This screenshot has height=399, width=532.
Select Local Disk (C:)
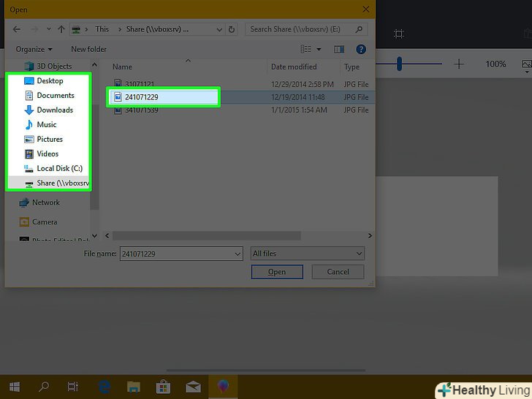53,168
